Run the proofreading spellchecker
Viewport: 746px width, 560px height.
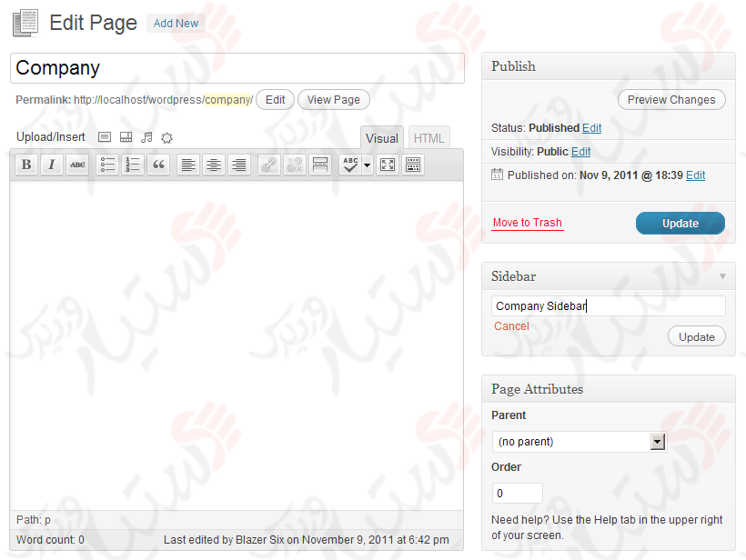point(350,165)
